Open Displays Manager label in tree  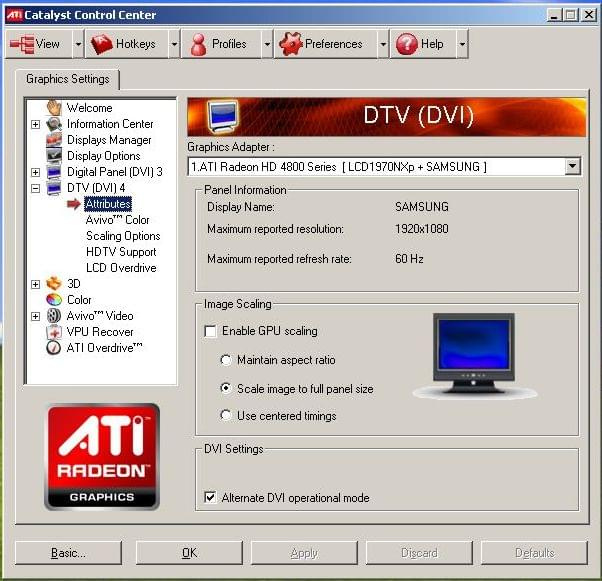[x=109, y=140]
